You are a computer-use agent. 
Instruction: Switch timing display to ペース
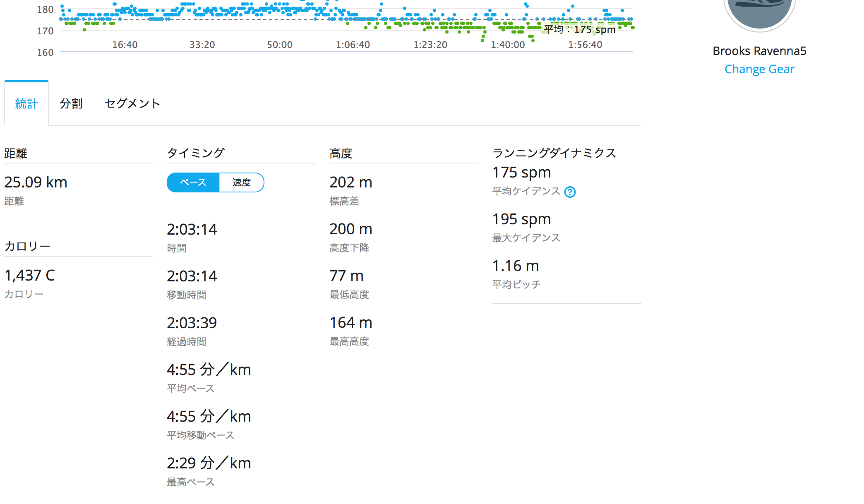[193, 182]
